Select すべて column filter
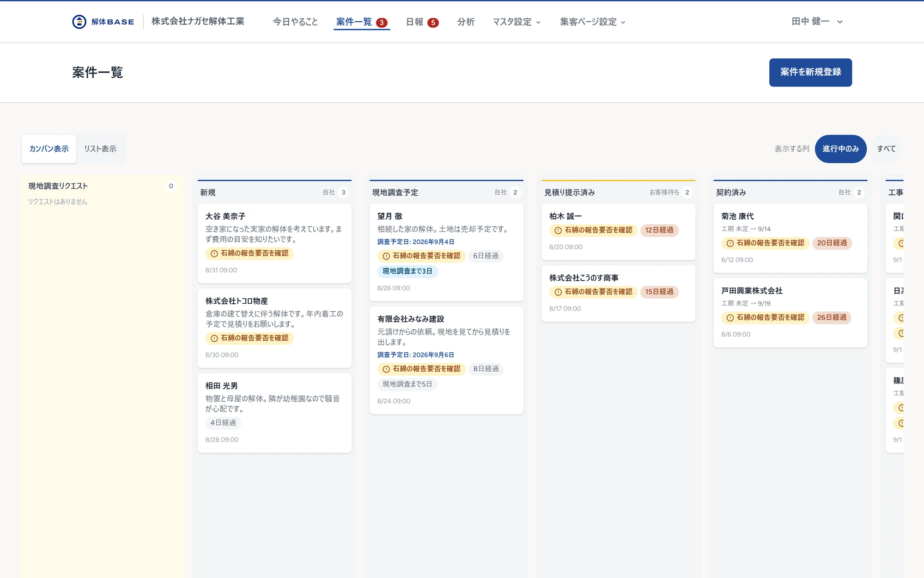Screen dimensions: 924x578 pos(886,149)
